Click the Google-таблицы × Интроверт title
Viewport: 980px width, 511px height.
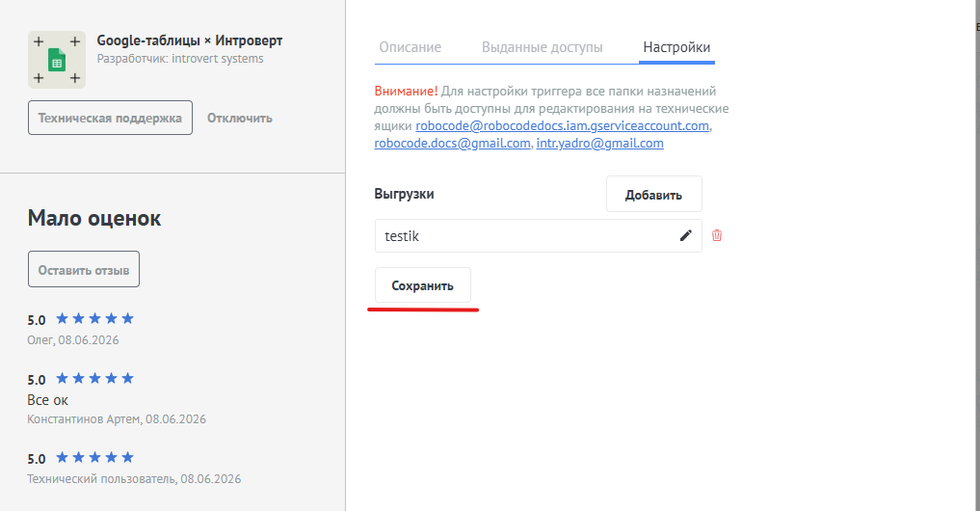pyautogui.click(x=190, y=40)
